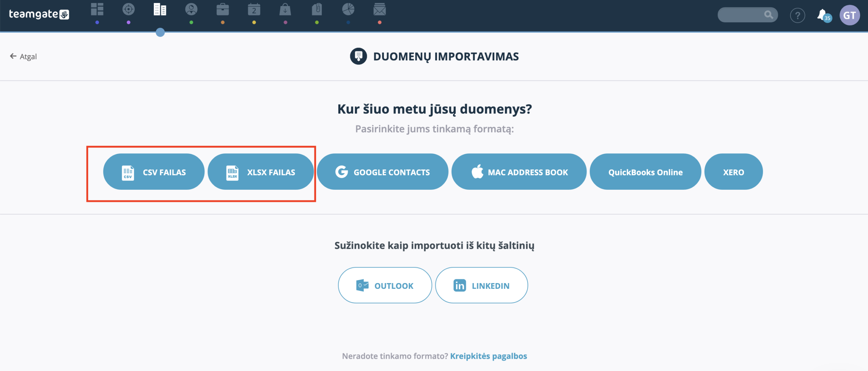This screenshot has width=868, height=371.
Task: Open the deals briefcase icon
Action: point(223,10)
